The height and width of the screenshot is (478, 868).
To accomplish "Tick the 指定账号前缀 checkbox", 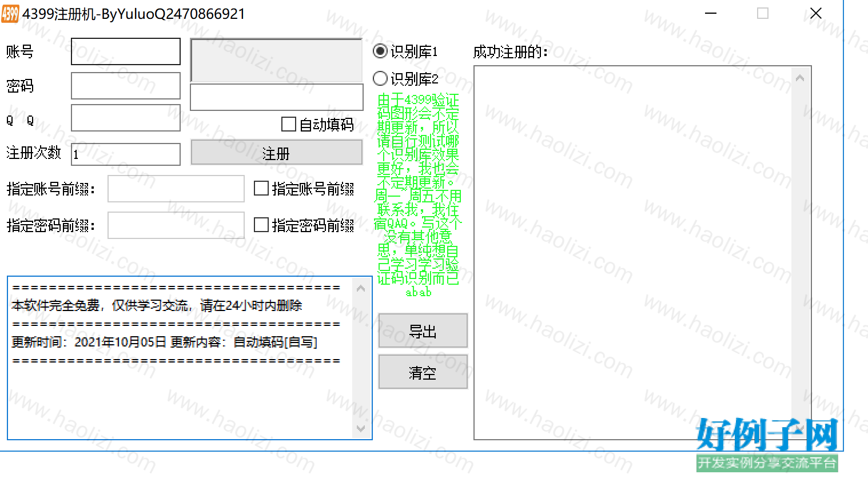I will pos(261,188).
